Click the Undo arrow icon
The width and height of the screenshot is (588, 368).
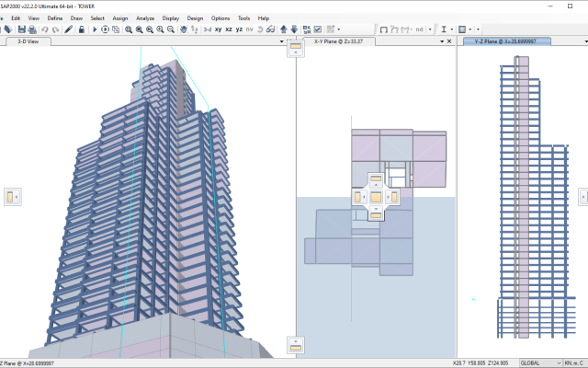click(44, 29)
